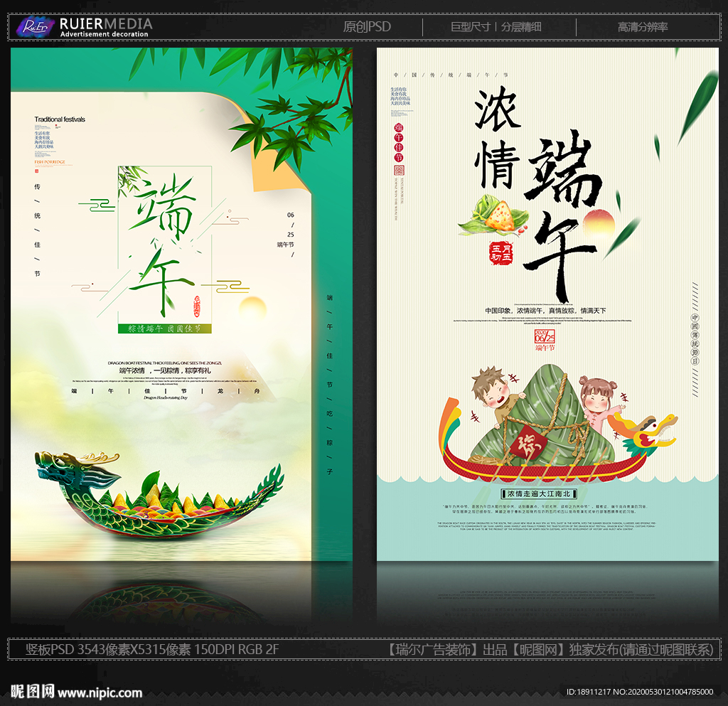Click the RuiEr purple logo icon
728x706 pixels.
(x=36, y=26)
